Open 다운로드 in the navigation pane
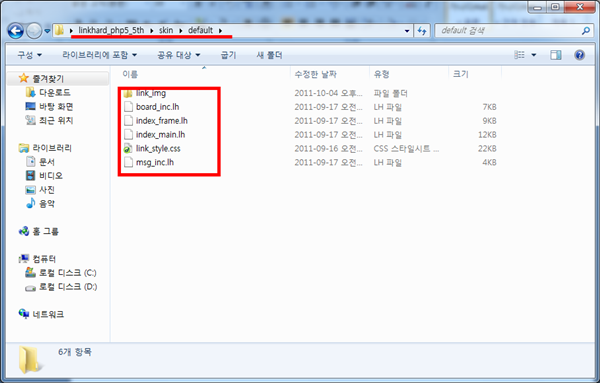The image size is (600, 383). click(x=55, y=93)
